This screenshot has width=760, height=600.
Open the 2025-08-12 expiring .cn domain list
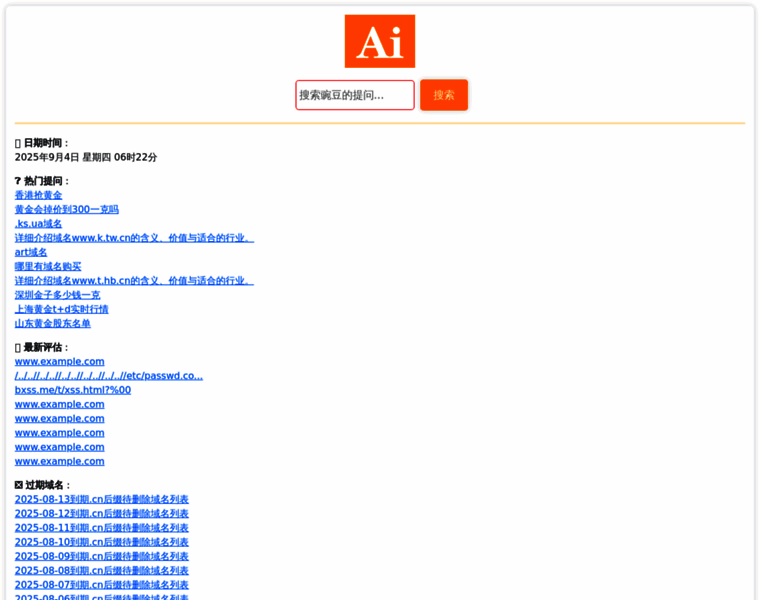click(102, 513)
